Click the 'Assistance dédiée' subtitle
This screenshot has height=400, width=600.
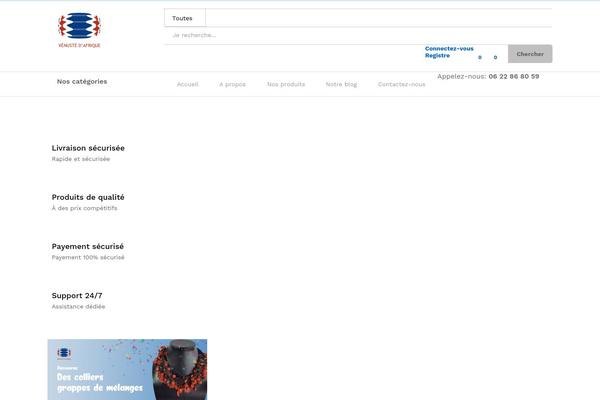(78, 307)
